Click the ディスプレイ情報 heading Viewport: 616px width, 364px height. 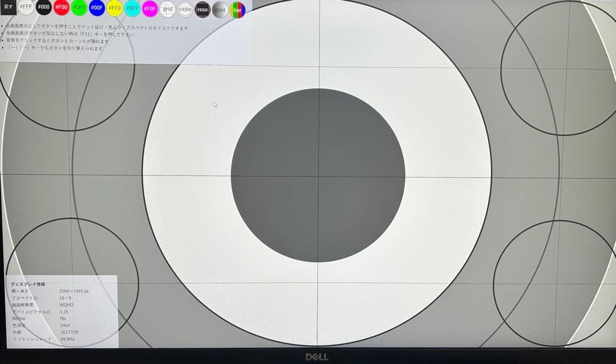28,284
